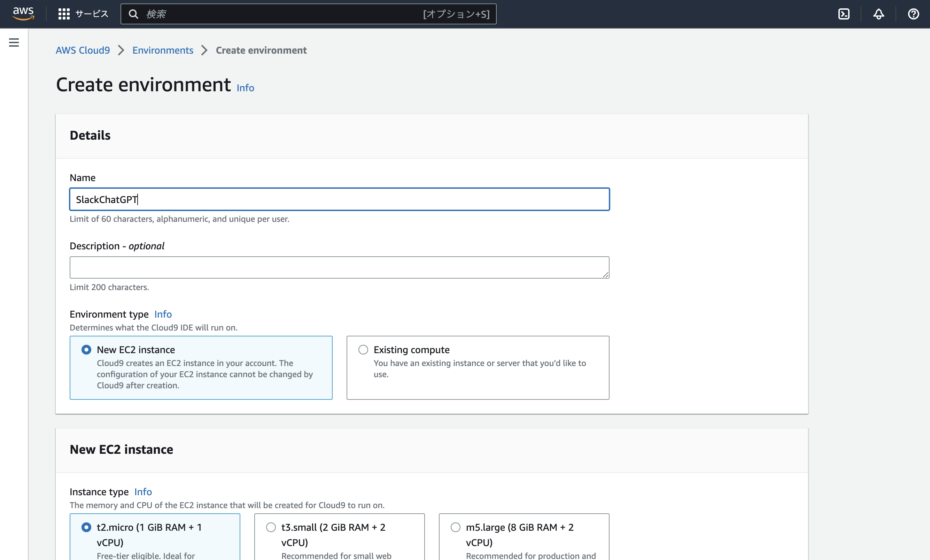
Task: Open the Services grid menu icon
Action: click(64, 14)
